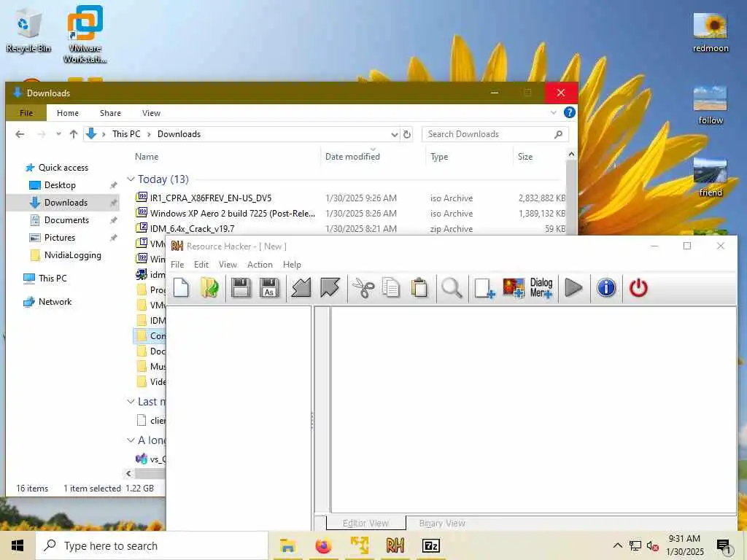Click the Type here to search box
This screenshot has width=747, height=560.
coord(152,545)
